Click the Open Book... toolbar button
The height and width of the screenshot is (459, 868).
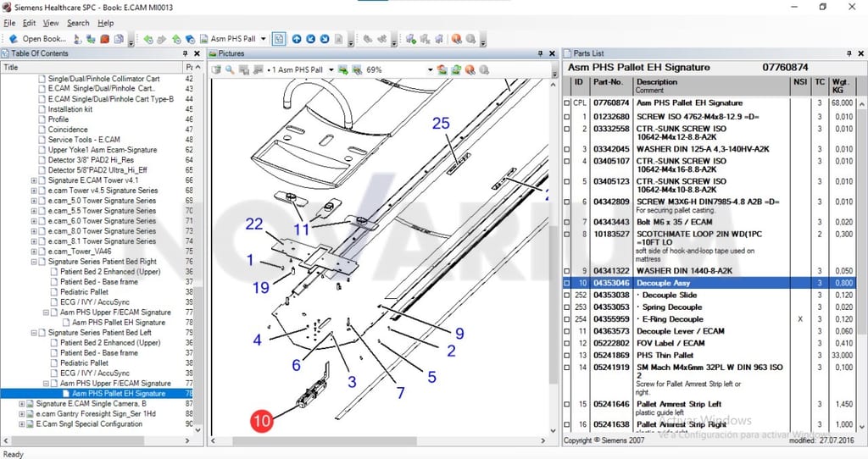[x=38, y=39]
